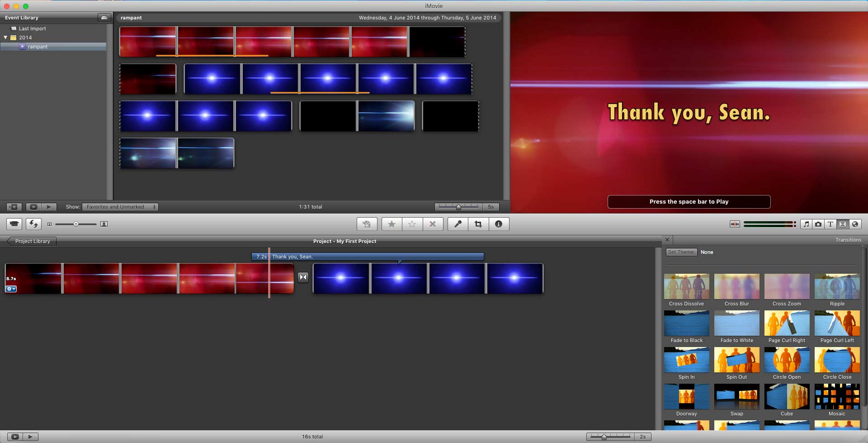Reject selection with the X button
Viewport: 868px width, 443px height.
tap(433, 224)
